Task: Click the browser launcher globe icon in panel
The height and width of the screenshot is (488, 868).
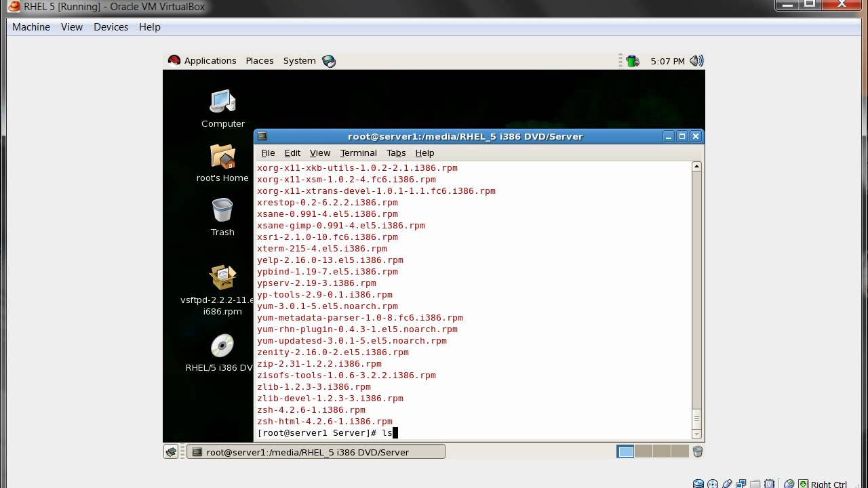Action: 329,61
